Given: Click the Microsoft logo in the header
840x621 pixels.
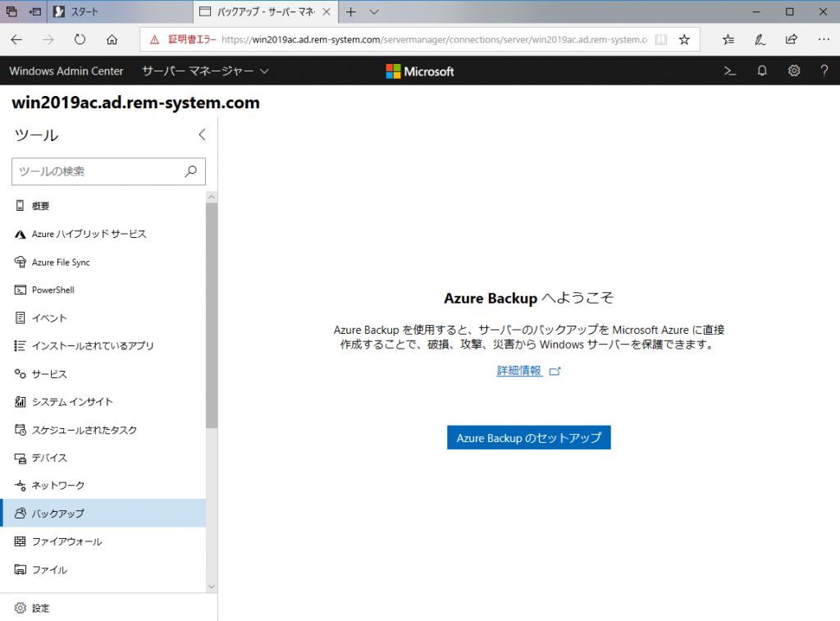Looking at the screenshot, I should (x=419, y=71).
